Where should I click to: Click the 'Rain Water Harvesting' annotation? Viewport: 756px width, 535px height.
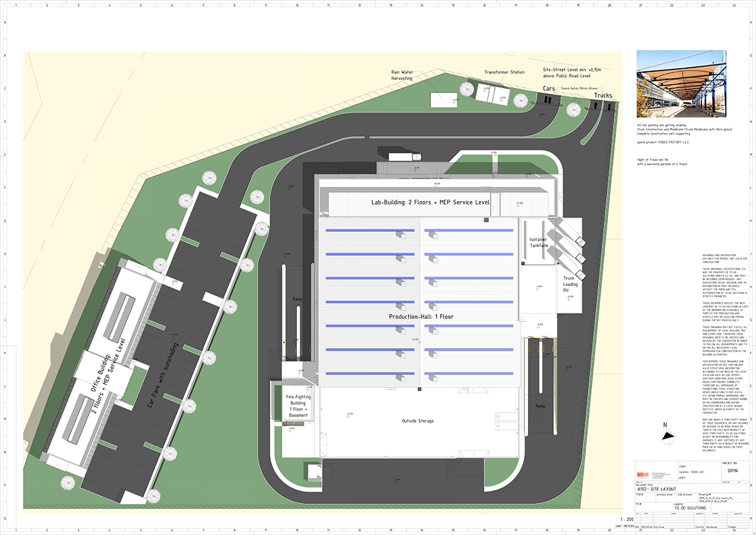tap(402, 76)
